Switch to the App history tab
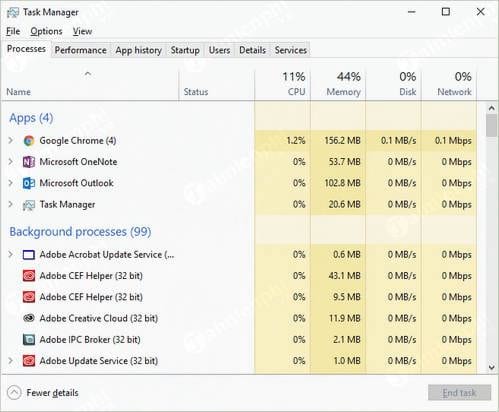The width and height of the screenshot is (499, 412). [138, 50]
